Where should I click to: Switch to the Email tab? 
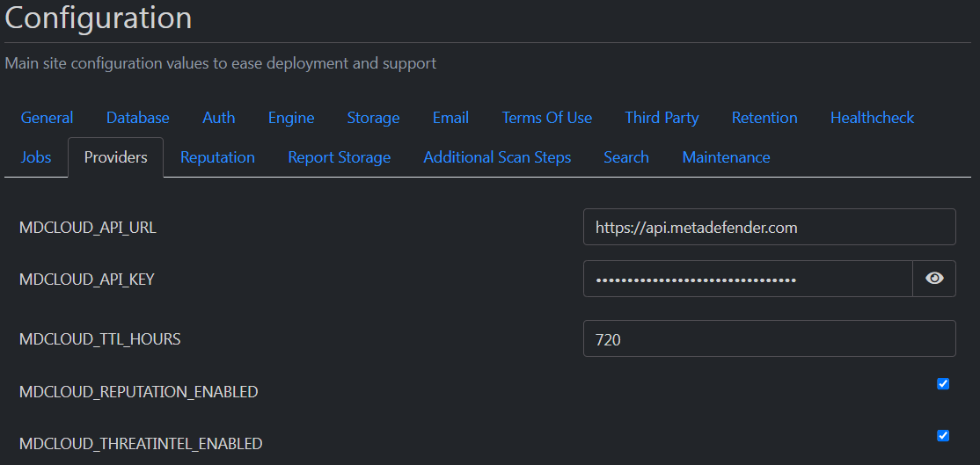coord(450,117)
